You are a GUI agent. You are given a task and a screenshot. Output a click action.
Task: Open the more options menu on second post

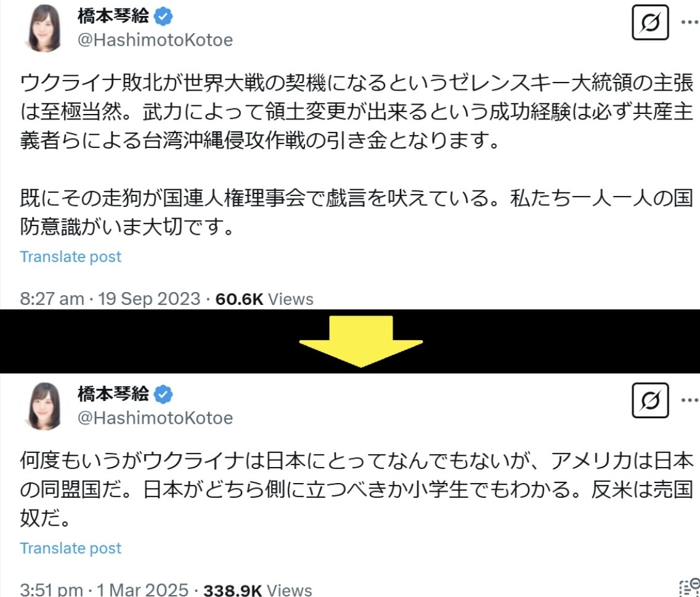coord(690,400)
